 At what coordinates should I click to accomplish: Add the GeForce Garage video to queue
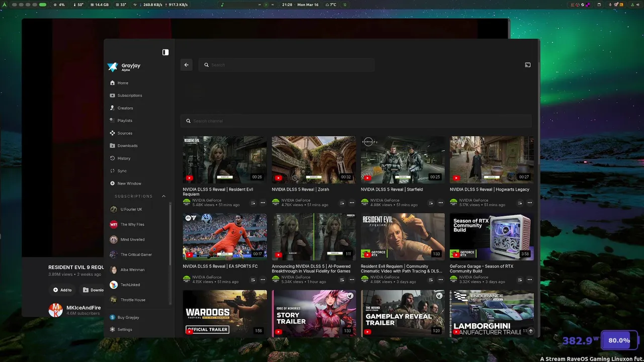pos(520,280)
